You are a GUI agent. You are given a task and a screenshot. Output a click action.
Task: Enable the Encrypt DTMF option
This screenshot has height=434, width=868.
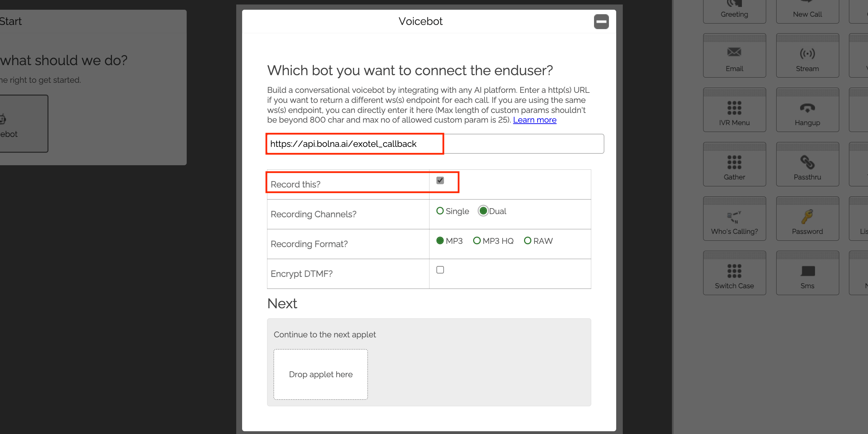click(440, 270)
